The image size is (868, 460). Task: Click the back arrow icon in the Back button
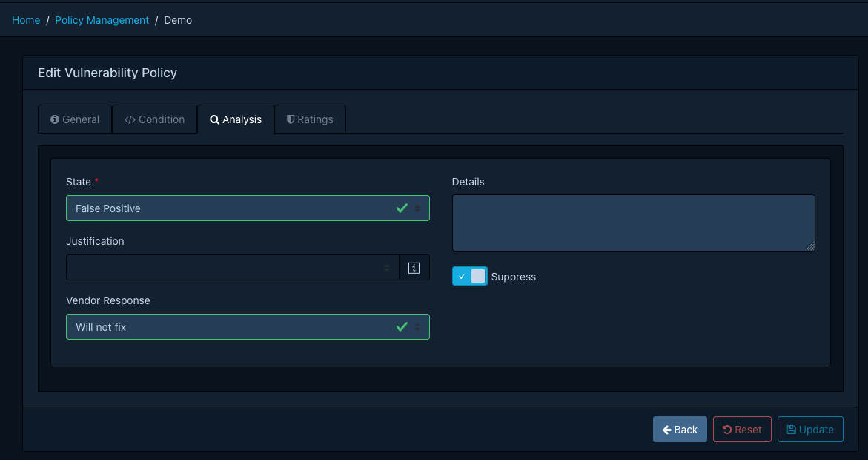(x=666, y=429)
